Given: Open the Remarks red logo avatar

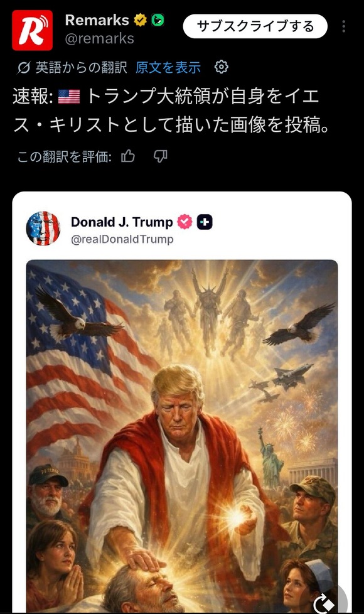Looking at the screenshot, I should point(32,30).
